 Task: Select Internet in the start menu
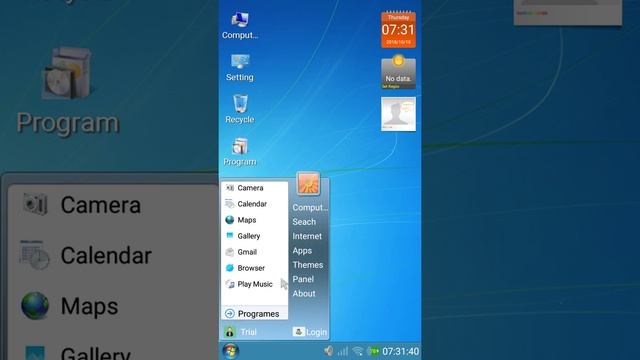click(307, 236)
